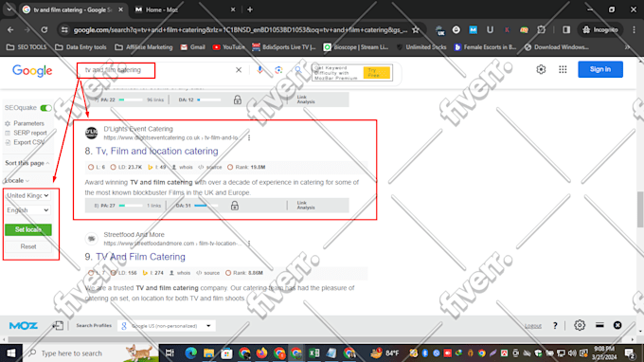Screen dimensions: 644x362
Task: Click whois for Streetfood And More result
Action: click(180, 273)
